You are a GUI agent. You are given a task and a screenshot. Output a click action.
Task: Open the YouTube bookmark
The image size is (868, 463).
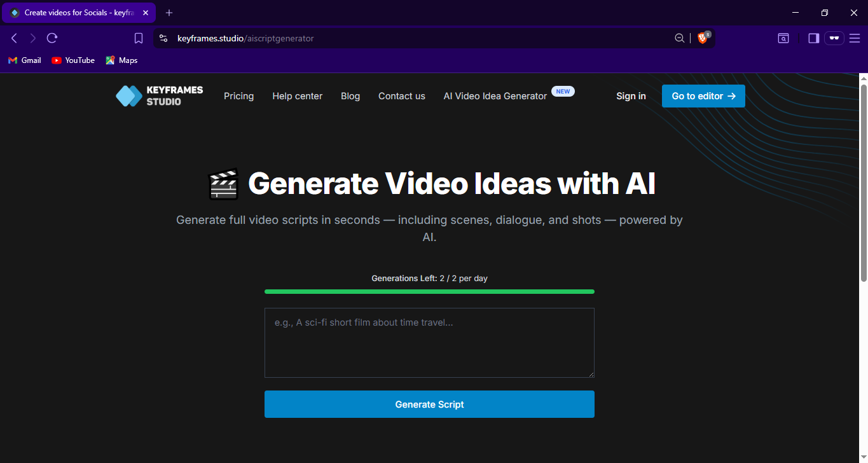coord(72,60)
